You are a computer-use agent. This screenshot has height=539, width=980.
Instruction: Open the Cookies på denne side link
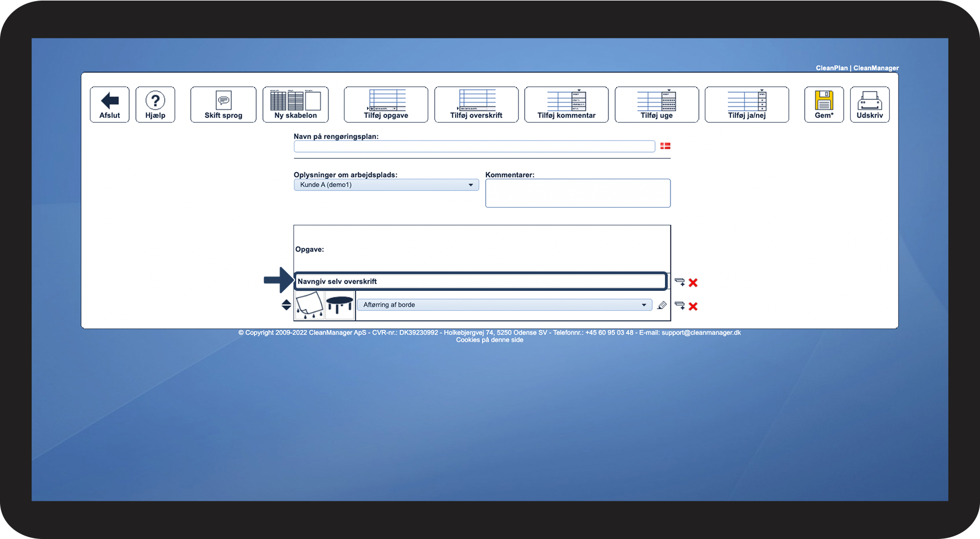tap(490, 340)
